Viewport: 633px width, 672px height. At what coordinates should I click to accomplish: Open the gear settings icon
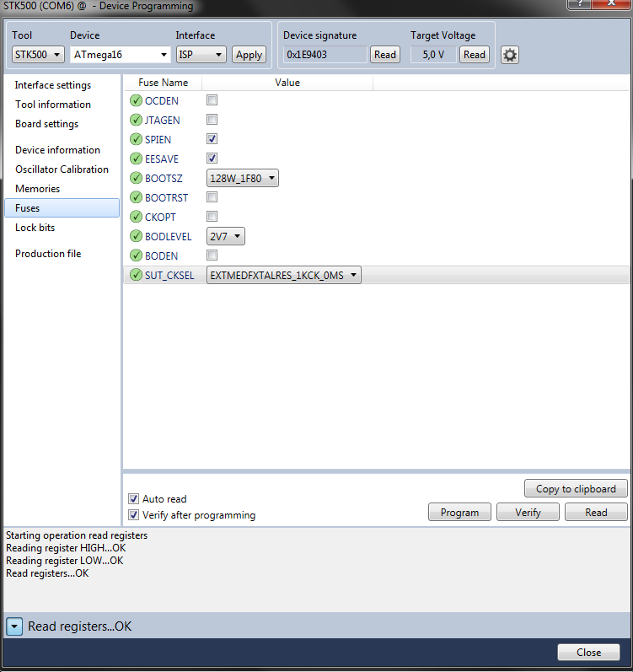click(510, 55)
